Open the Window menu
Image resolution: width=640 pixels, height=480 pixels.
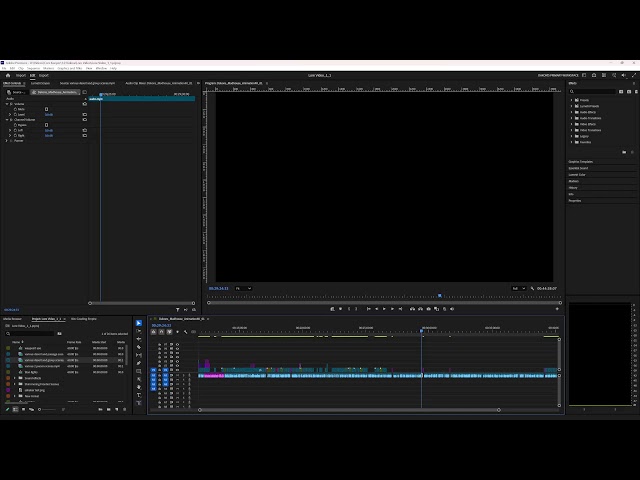pyautogui.click(x=101, y=68)
